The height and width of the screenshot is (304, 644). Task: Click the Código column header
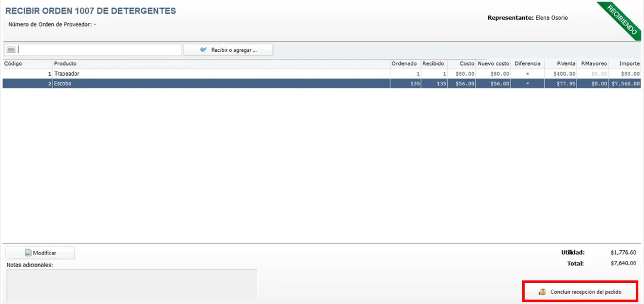tap(27, 63)
